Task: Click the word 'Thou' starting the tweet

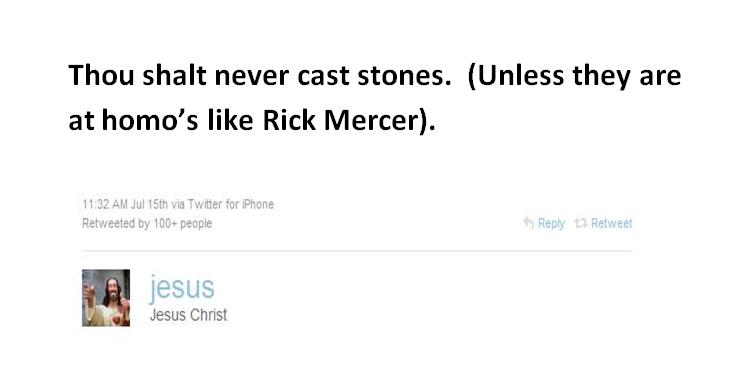Action: [x=101, y=76]
